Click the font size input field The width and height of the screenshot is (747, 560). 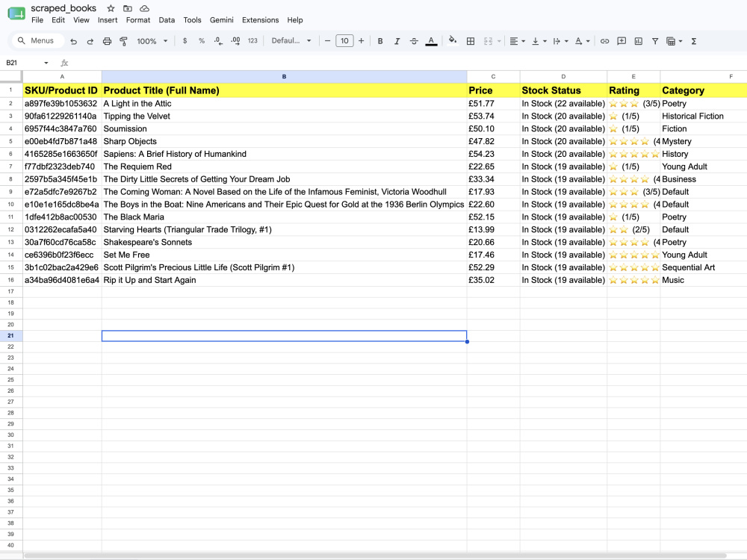pyautogui.click(x=344, y=41)
